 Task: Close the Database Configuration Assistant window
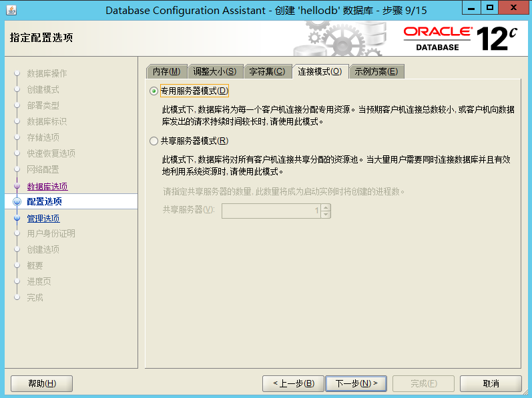[x=513, y=7]
